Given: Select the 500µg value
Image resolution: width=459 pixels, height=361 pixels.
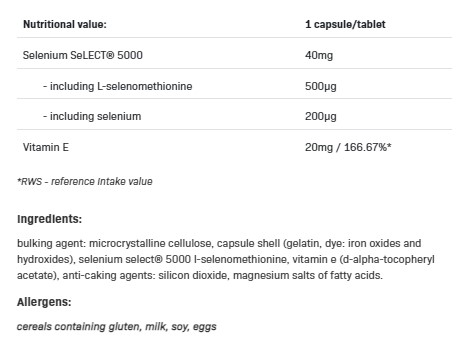Looking at the screenshot, I should 321,86.
